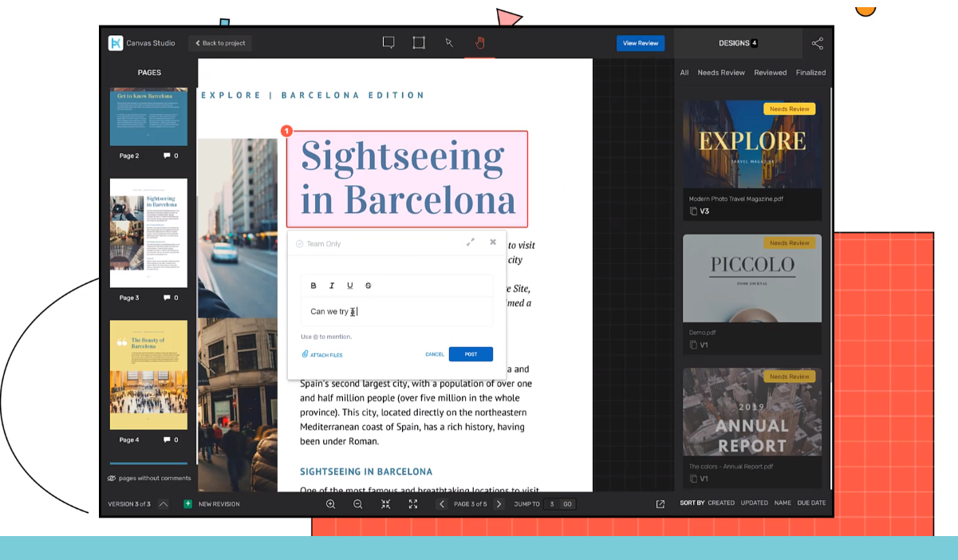The width and height of the screenshot is (958, 560).
Task: Open the Page 4 thumbnail
Action: [x=148, y=375]
